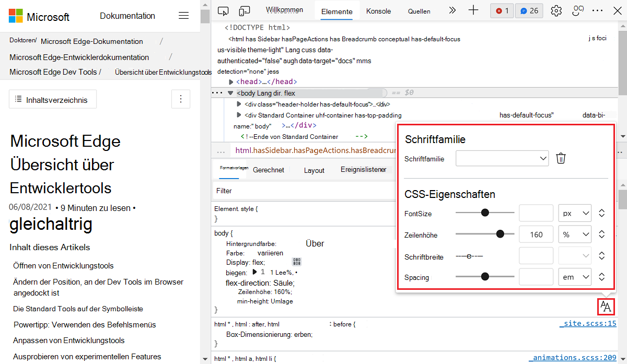Open link Anpassen von Entwicklungstools
The height and width of the screenshot is (364, 627).
69,340
